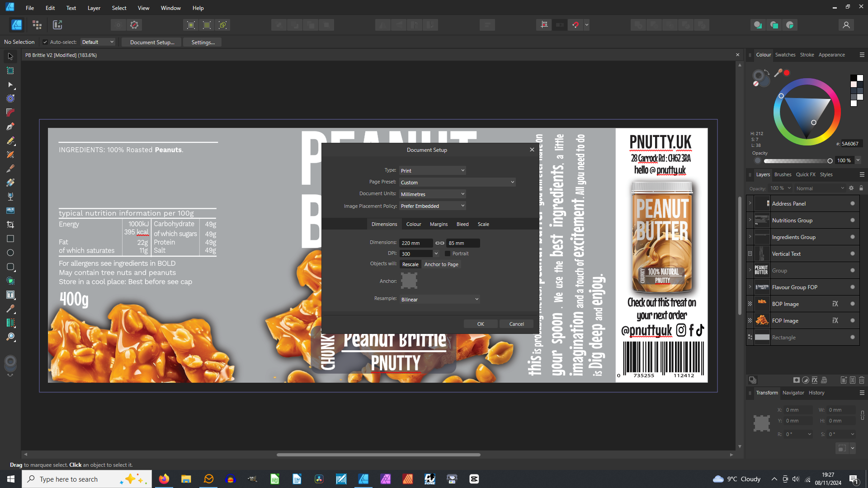The image size is (868, 488).
Task: Click the Rescale button
Action: pyautogui.click(x=410, y=264)
